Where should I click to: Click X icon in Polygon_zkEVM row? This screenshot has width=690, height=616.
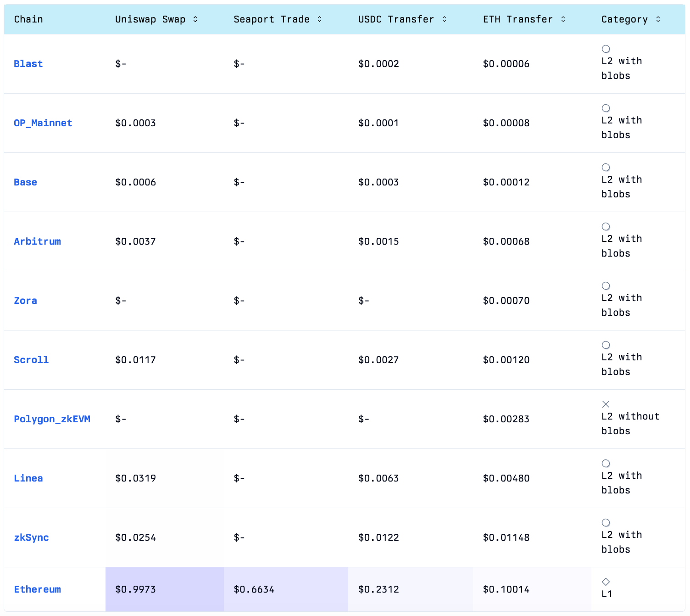pos(606,404)
